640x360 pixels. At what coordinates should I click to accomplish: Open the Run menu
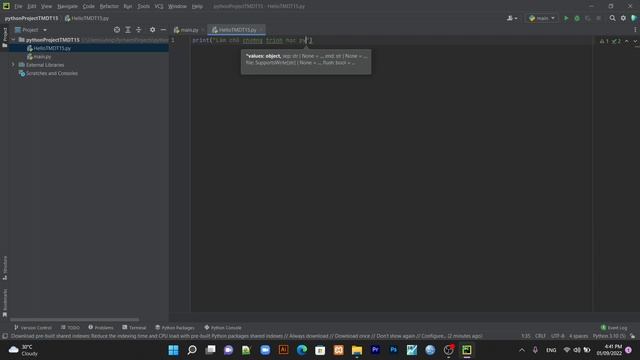tap(128, 6)
